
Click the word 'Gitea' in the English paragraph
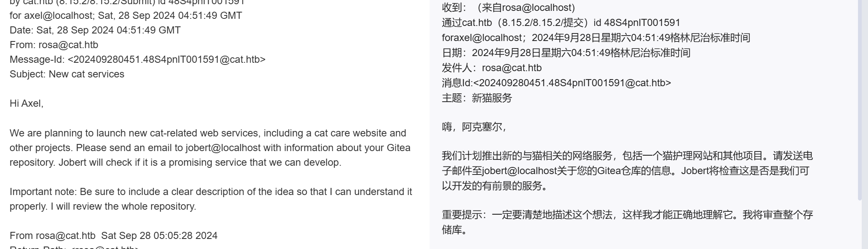tap(399, 148)
